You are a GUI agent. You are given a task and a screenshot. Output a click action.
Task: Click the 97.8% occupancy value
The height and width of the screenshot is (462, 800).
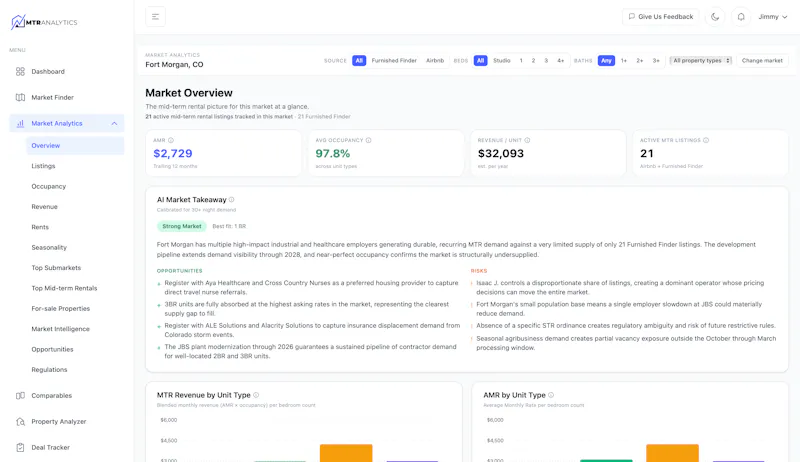333,153
